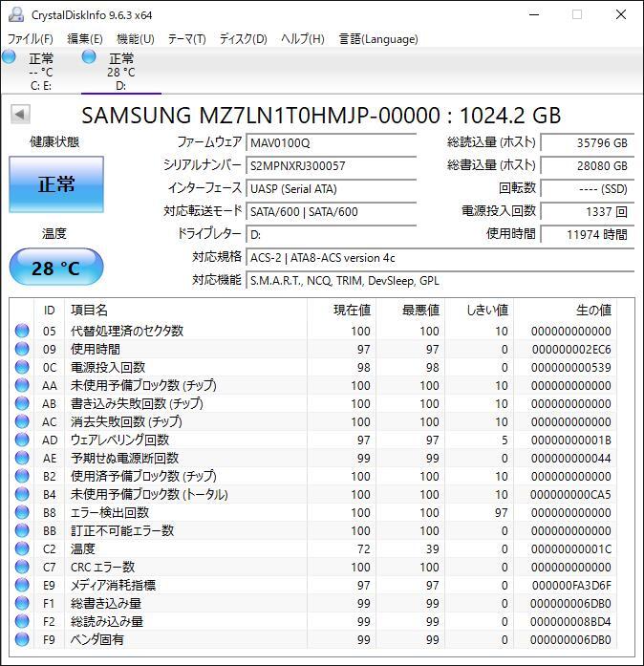Screen dimensions: 644x666
Task: Click the power on count value 1337 回
Action: [x=587, y=211]
